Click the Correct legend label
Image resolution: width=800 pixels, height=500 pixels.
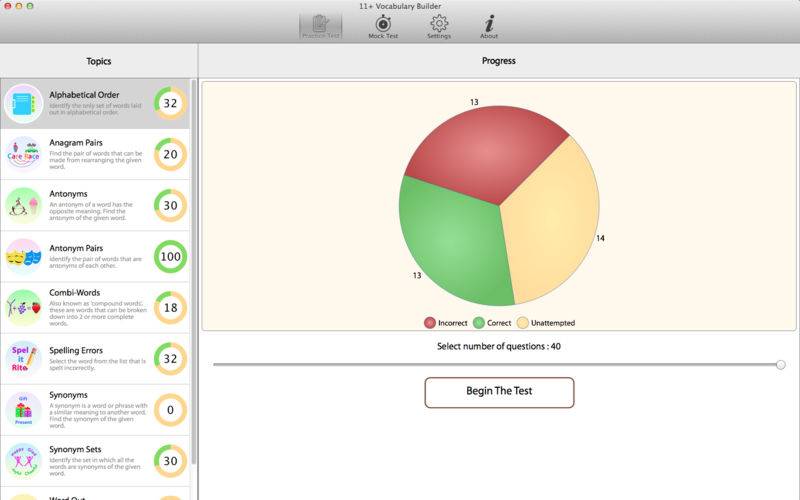click(499, 323)
